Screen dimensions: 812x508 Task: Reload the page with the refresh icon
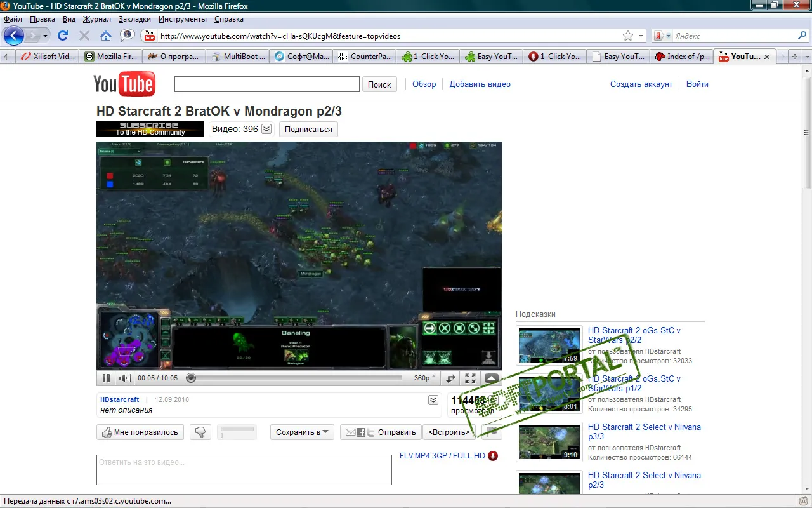[x=63, y=36]
